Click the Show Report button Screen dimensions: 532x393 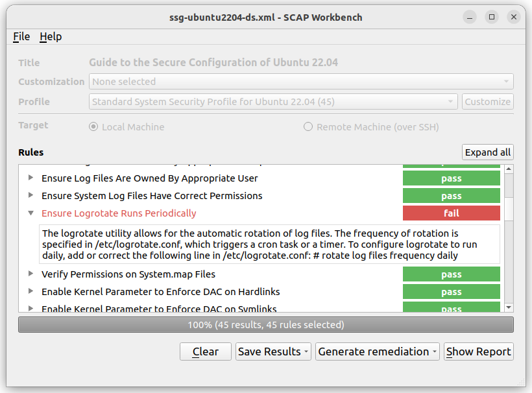tap(479, 351)
